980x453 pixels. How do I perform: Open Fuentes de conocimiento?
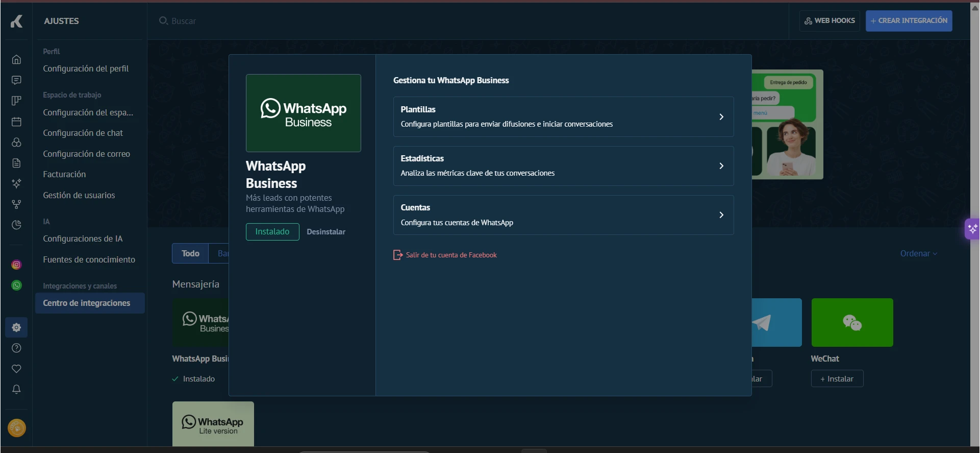(x=89, y=259)
